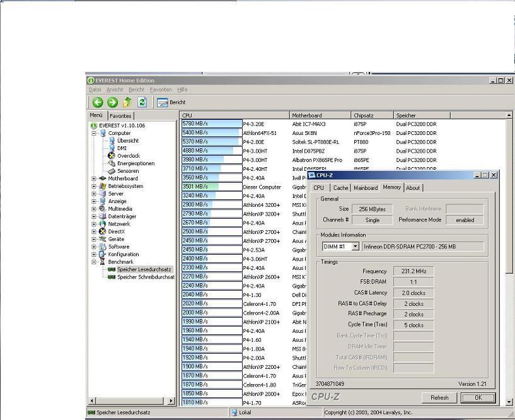Select the Netzwerk node icon

click(103, 224)
